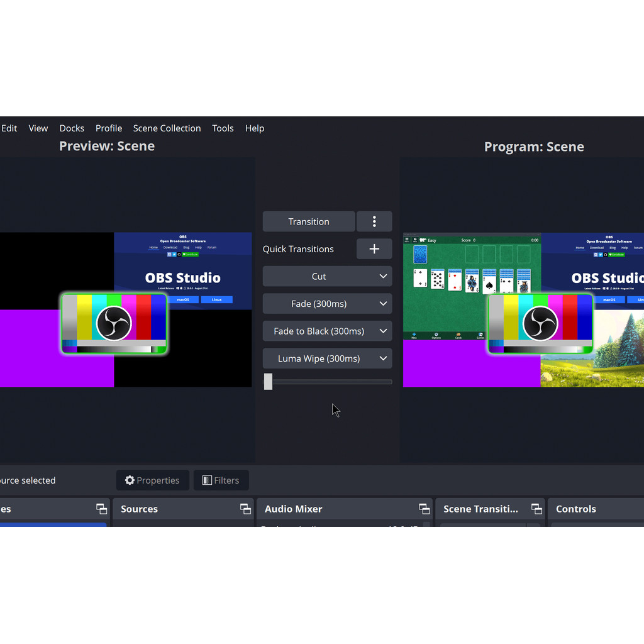Open the Docks menu
The height and width of the screenshot is (644, 644).
click(x=72, y=128)
